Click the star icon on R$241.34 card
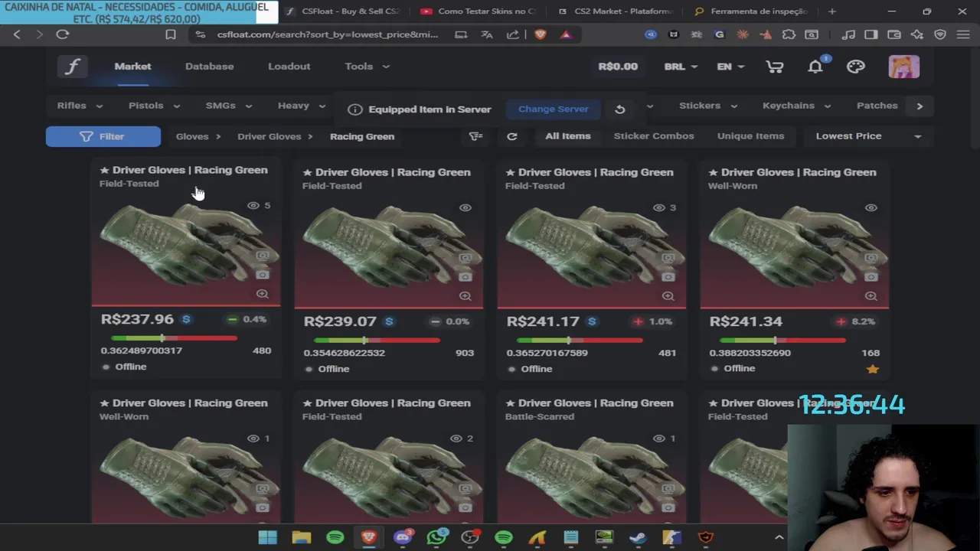This screenshot has height=551, width=980. (872, 369)
